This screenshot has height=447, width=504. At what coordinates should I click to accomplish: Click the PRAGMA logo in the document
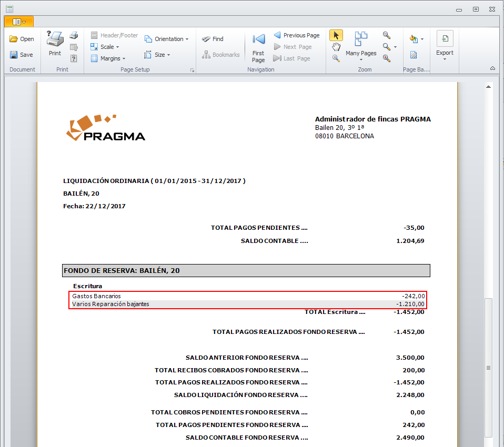pos(105,128)
